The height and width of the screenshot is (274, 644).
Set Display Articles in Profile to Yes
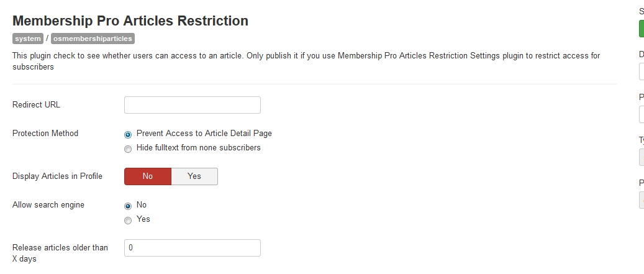(x=194, y=176)
